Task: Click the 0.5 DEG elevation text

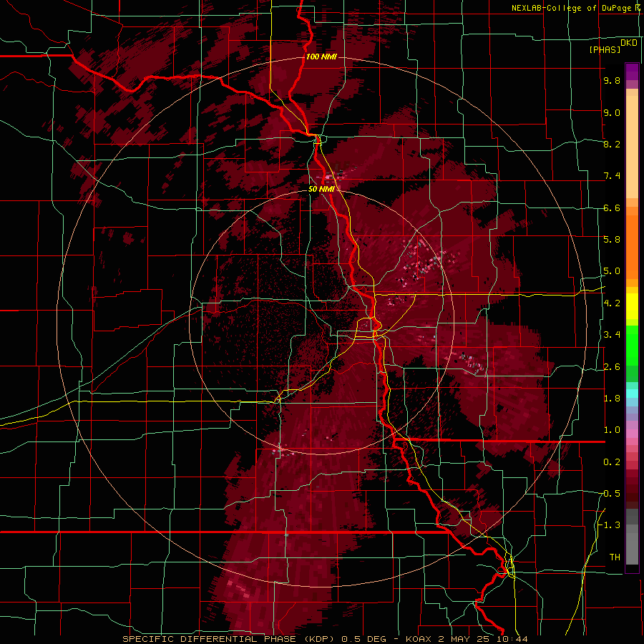Action: [364, 639]
